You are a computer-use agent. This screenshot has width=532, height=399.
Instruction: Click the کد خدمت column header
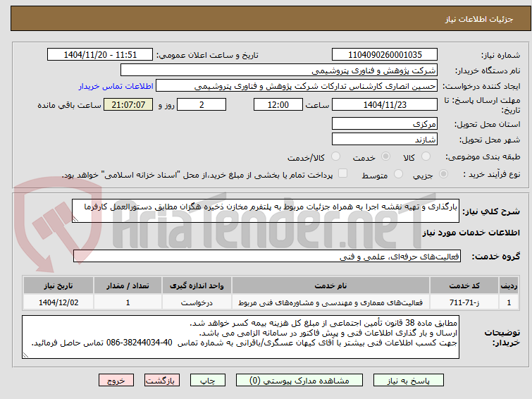[x=464, y=286]
